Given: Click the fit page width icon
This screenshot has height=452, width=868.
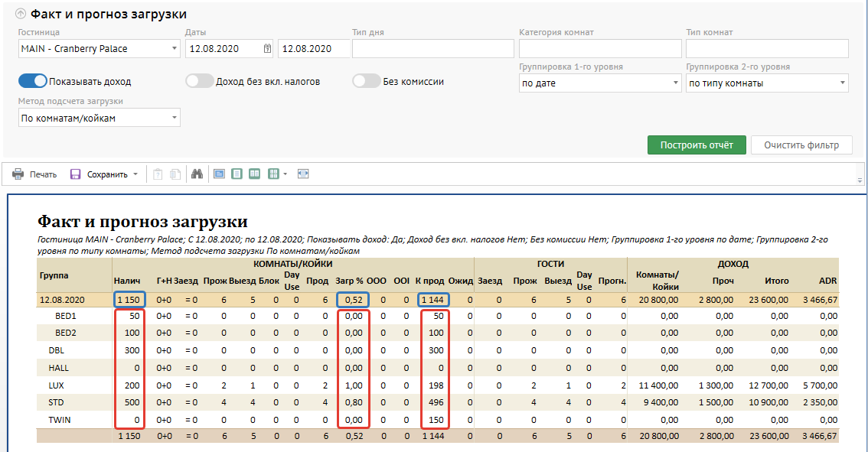Looking at the screenshot, I should [x=303, y=174].
